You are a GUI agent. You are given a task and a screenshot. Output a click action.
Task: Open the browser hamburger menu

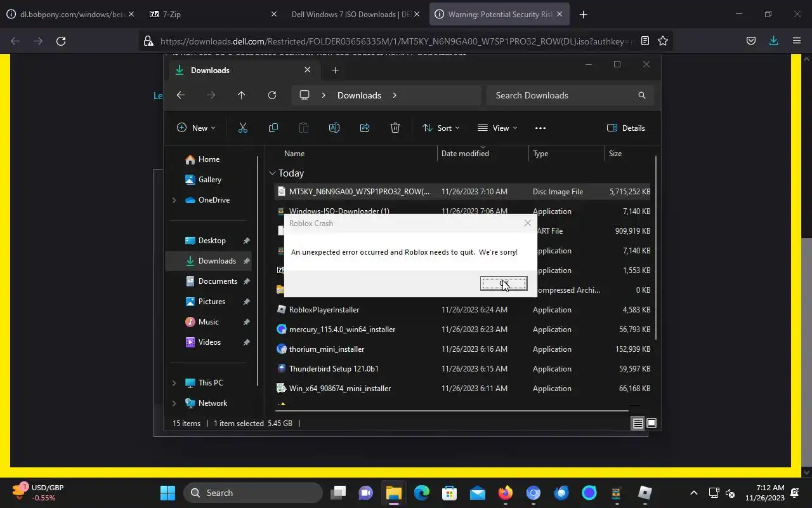[797, 41]
